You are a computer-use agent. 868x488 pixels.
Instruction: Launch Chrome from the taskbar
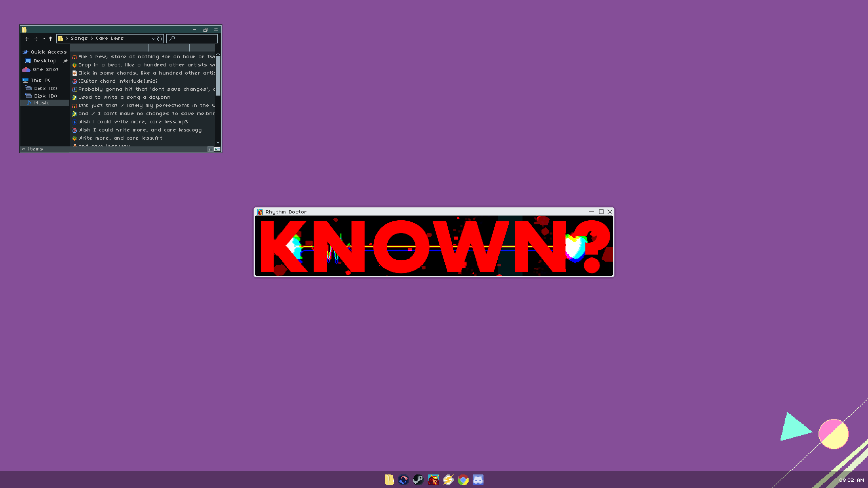tap(463, 480)
